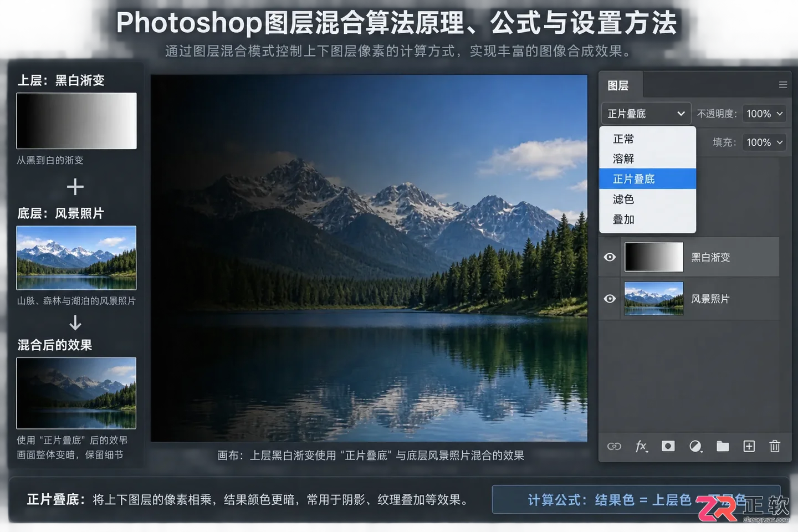The image size is (798, 532).
Task: Open the fx layer style menu
Action: 641,446
